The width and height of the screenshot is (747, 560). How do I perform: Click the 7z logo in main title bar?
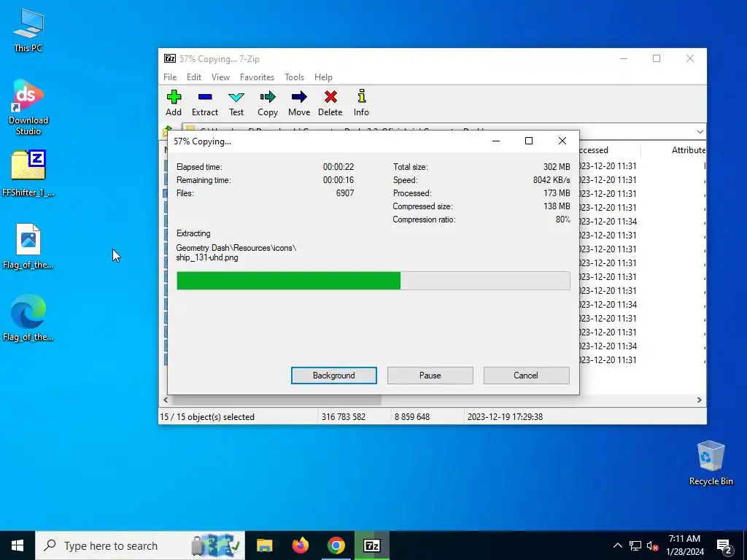click(x=170, y=58)
